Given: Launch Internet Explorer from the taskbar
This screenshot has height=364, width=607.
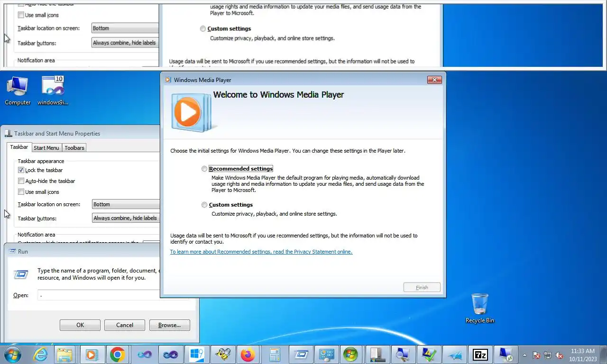Looking at the screenshot, I should [41, 355].
